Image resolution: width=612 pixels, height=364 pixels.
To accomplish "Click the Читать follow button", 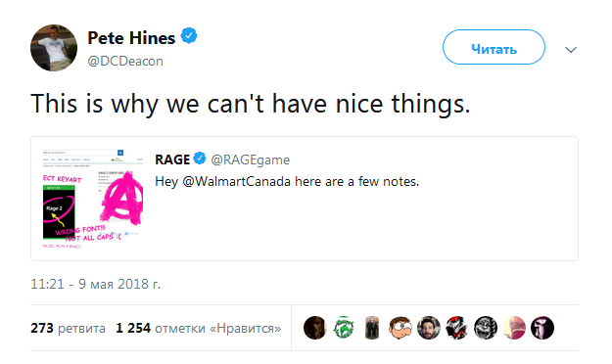I will pos(494,47).
